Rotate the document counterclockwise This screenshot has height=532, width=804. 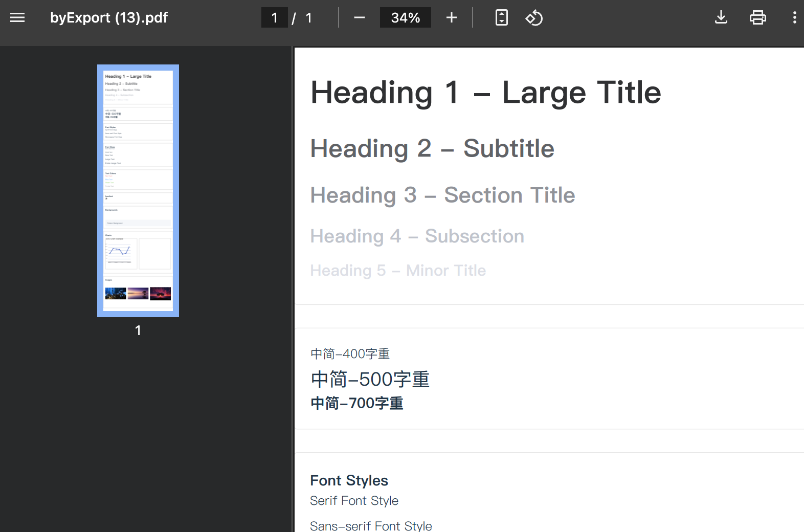[534, 18]
